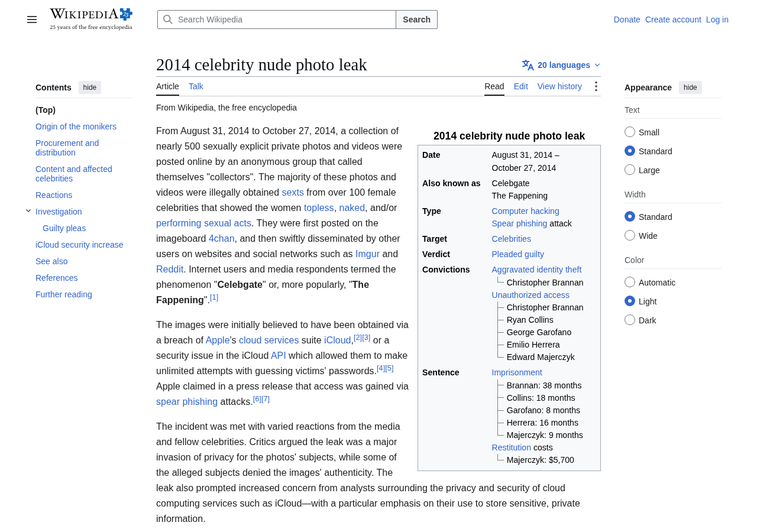Select Automatic color mode
757x532 pixels.
pos(630,282)
